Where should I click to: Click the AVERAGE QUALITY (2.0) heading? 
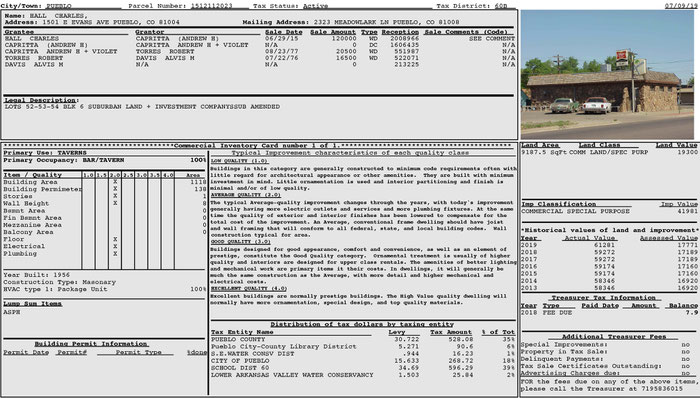(x=246, y=195)
